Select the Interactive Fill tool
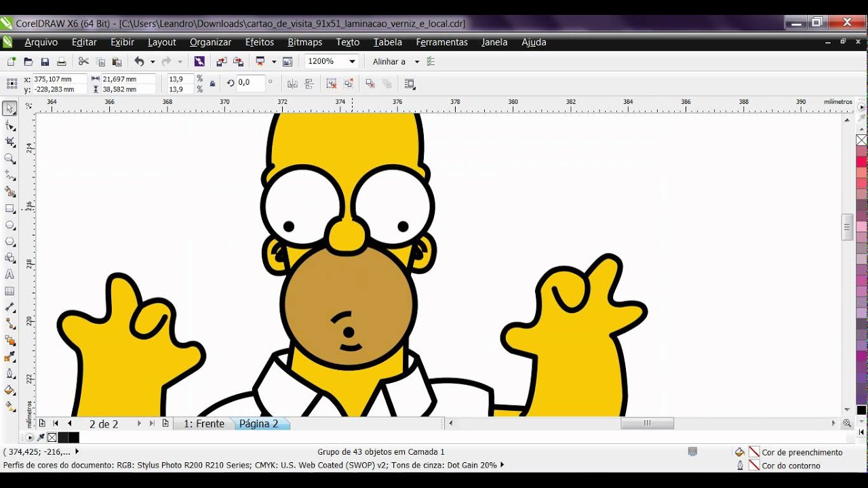Image resolution: width=868 pixels, height=488 pixels. pos(9,407)
